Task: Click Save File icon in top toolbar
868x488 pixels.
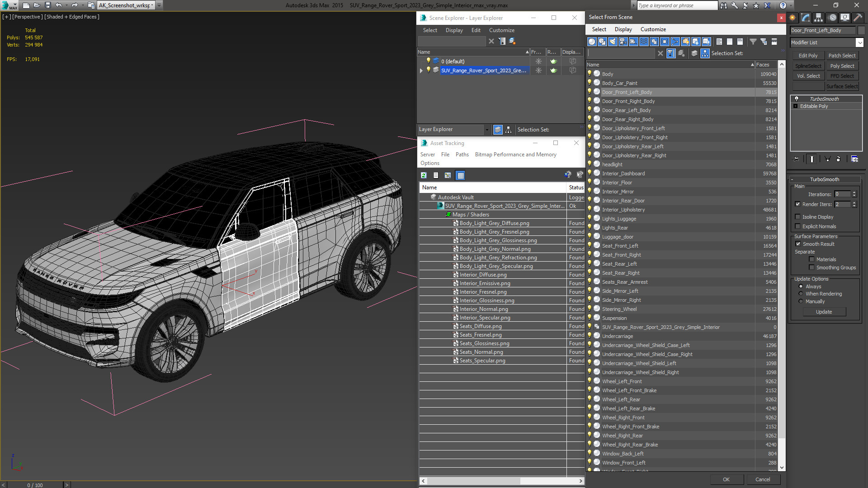Action: (x=47, y=5)
